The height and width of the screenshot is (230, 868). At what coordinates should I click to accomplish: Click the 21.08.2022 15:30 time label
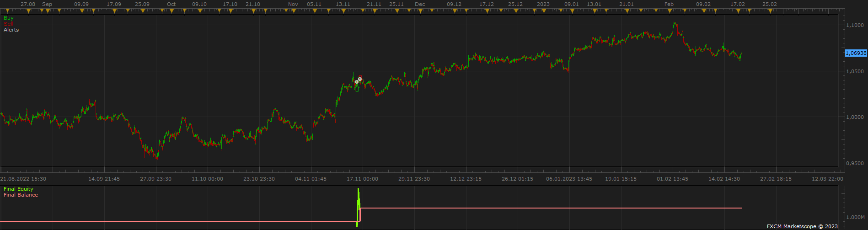pos(23,179)
